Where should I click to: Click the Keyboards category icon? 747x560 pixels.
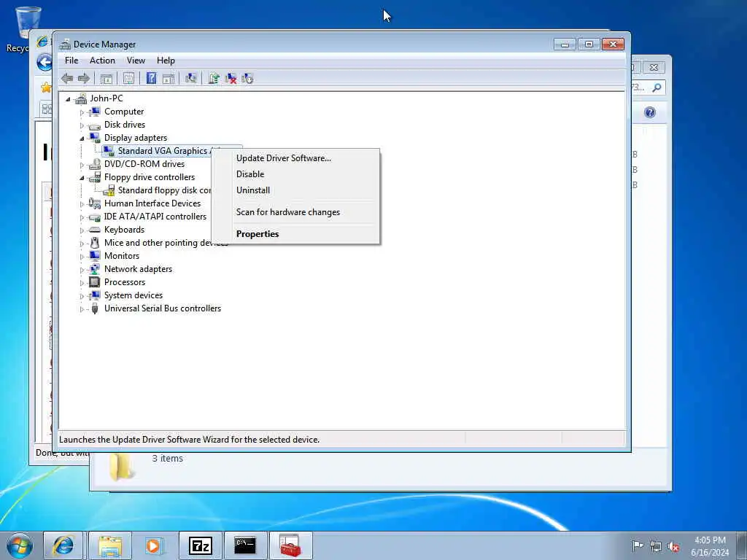coord(95,230)
